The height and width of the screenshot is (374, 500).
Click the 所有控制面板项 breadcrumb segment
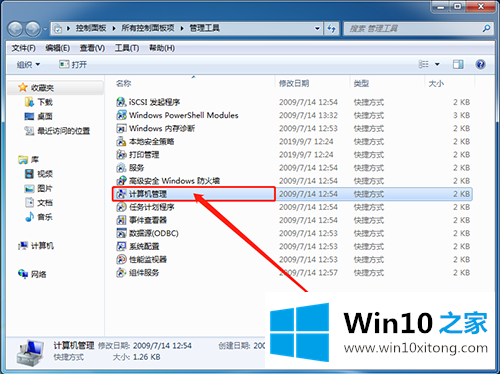148,28
